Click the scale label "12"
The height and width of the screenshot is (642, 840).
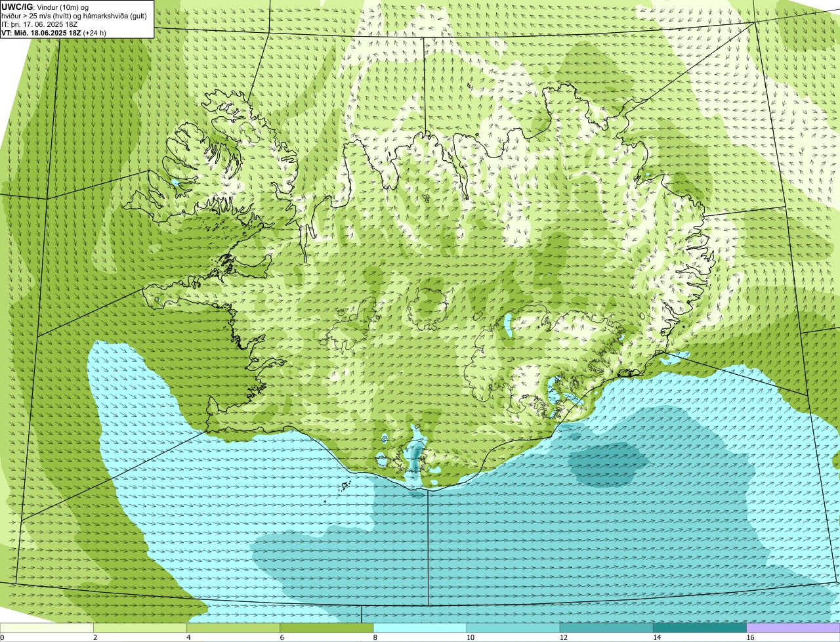coord(564,637)
